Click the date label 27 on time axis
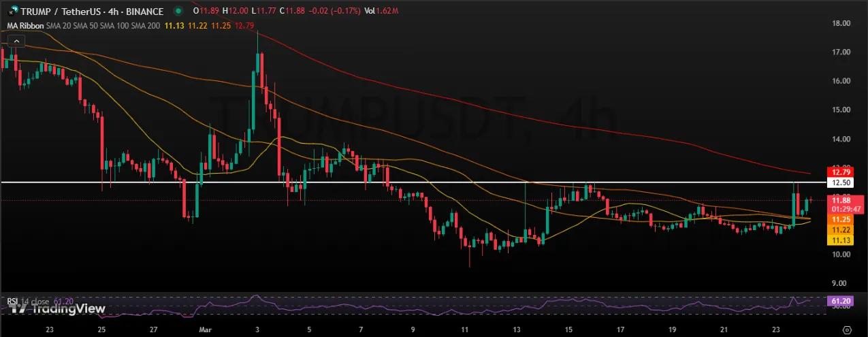This screenshot has width=868, height=337. (155, 328)
